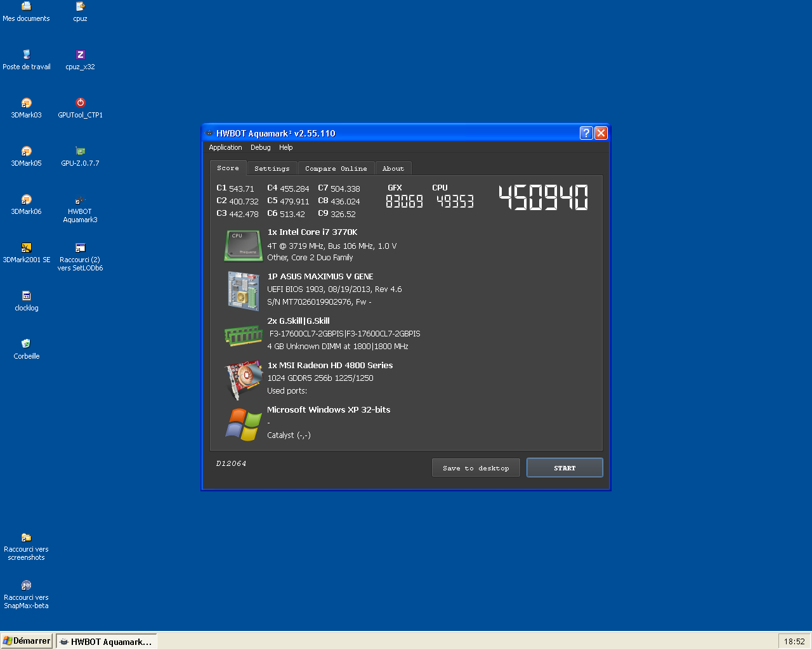
Task: Click the C9 value 326.52
Action: (343, 214)
